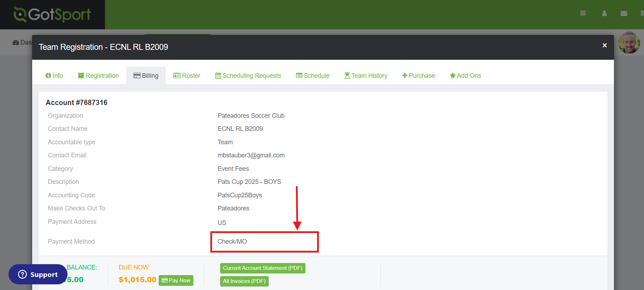
Task: Click the Team accountable type value
Action: click(x=225, y=142)
